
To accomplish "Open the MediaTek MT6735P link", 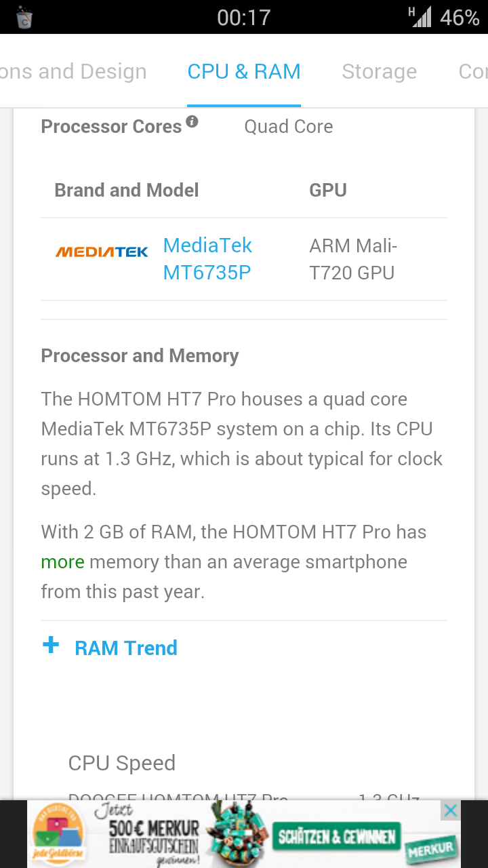I will [x=208, y=259].
